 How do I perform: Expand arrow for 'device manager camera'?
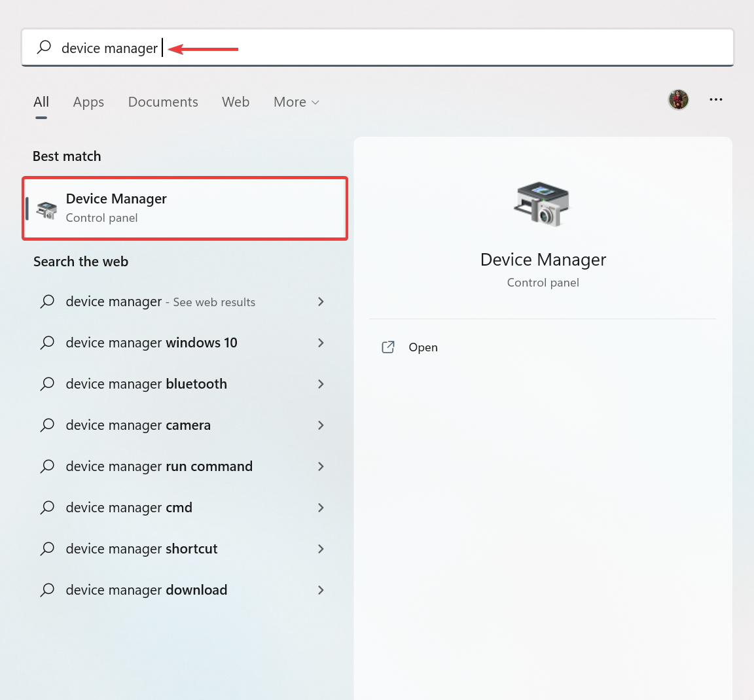point(321,425)
